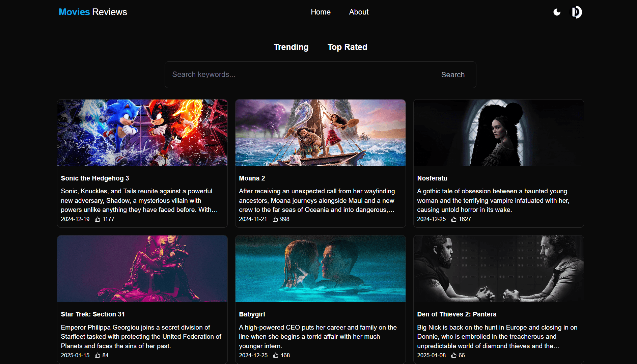Click the Moana 2 title
The image size is (637, 364).
[x=252, y=178]
